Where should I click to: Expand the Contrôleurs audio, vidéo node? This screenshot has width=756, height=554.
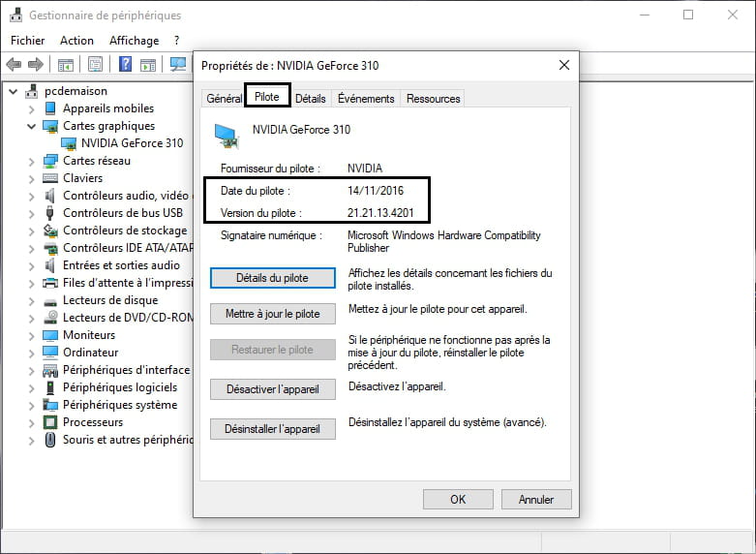(x=31, y=197)
